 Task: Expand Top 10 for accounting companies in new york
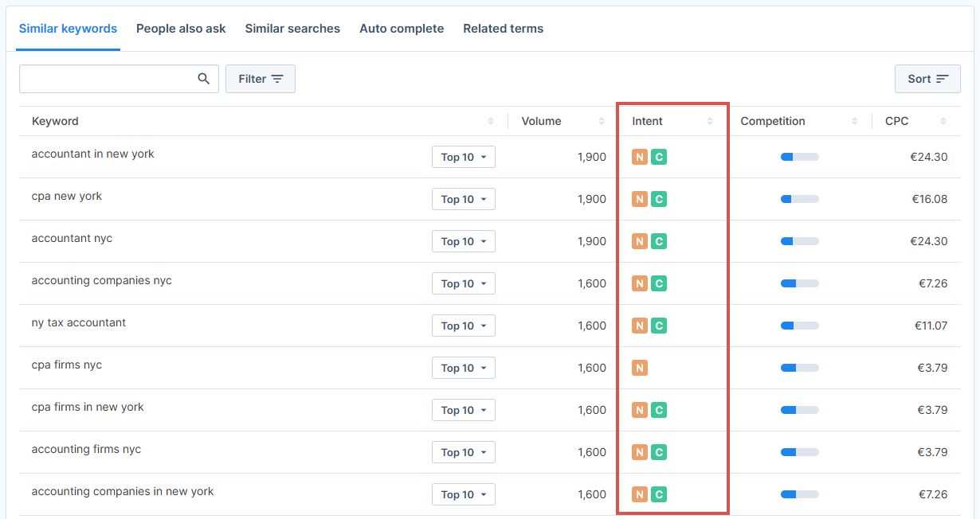click(464, 494)
